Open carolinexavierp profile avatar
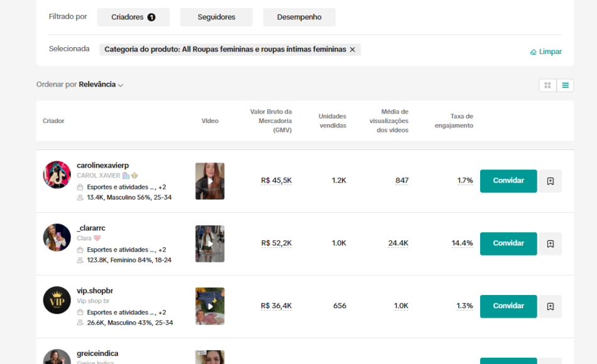Screen dimensions: 597x364 tap(57, 174)
